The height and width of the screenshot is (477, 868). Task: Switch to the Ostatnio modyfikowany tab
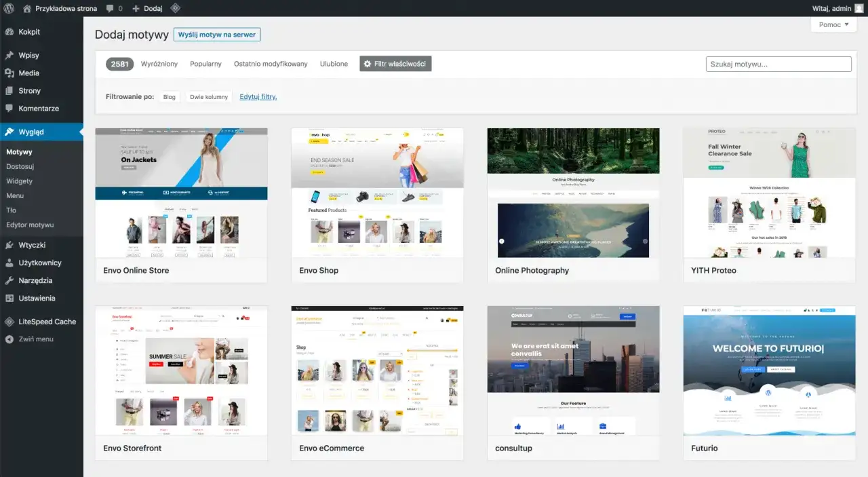(x=271, y=64)
